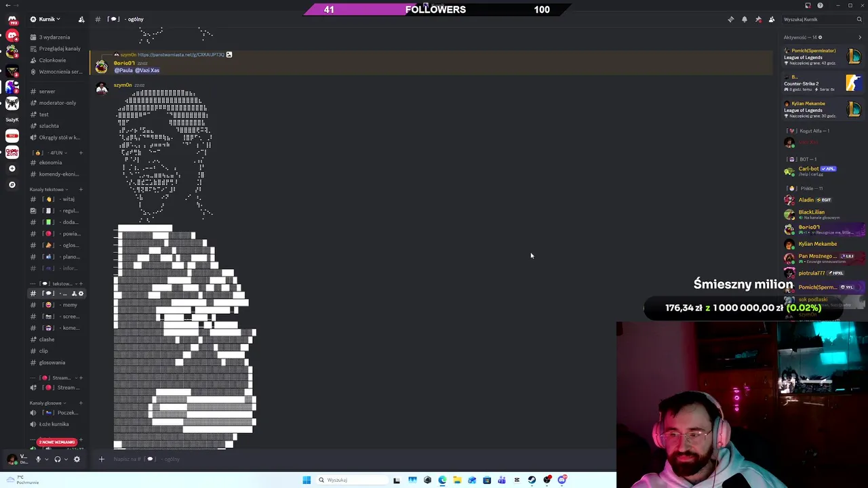Mute the microphone in user panel
868x488 pixels.
pyautogui.click(x=38, y=460)
